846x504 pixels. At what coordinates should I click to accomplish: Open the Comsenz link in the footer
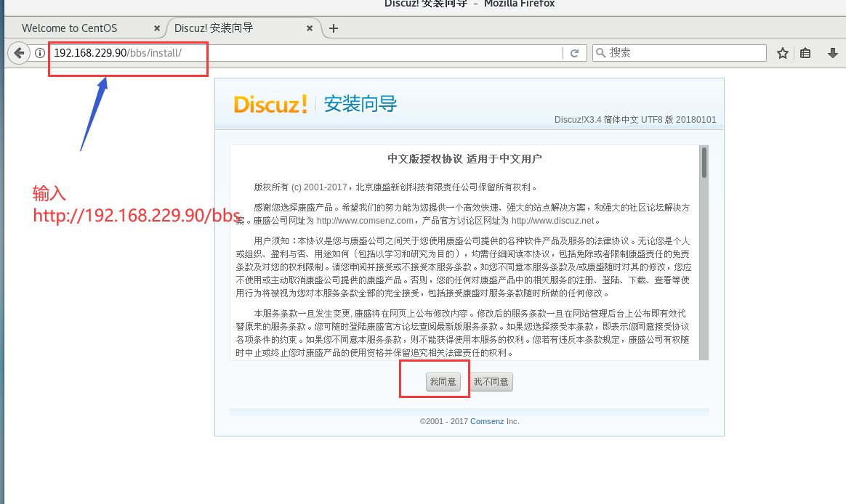pos(487,421)
